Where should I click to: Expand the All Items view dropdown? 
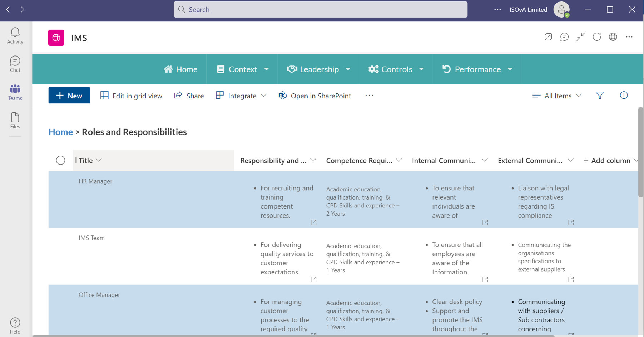557,96
